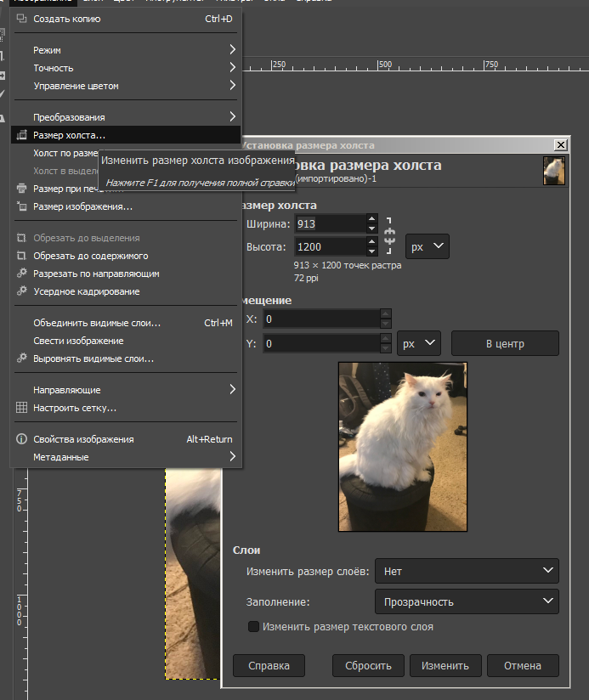Image resolution: width=589 pixels, height=700 pixels.
Task: Expand the Метаданные submenu
Action: point(126,457)
